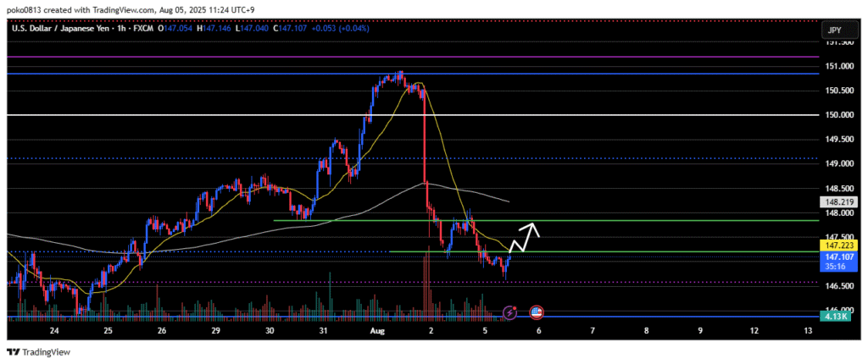Click the yellow 147.223 price label
The width and height of the screenshot is (868, 364).
[835, 244]
